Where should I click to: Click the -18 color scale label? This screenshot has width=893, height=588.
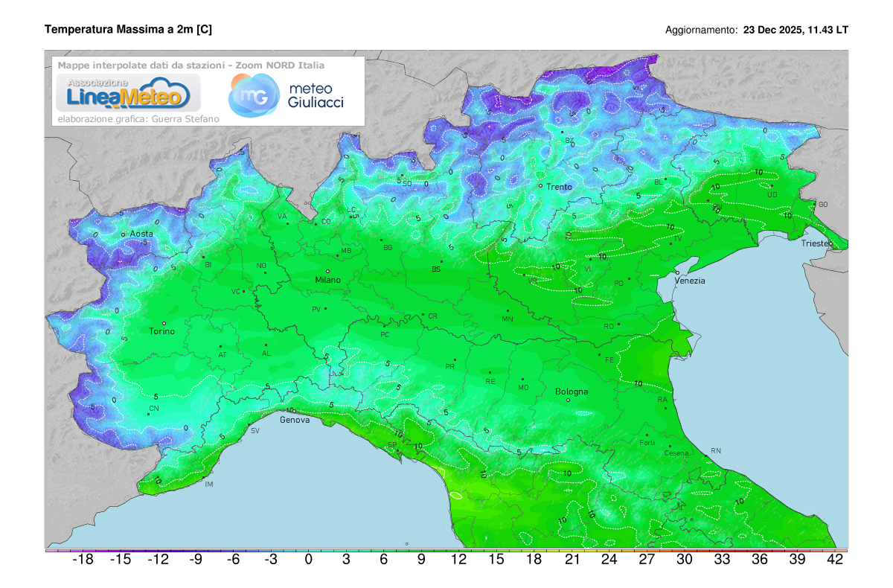click(x=82, y=560)
